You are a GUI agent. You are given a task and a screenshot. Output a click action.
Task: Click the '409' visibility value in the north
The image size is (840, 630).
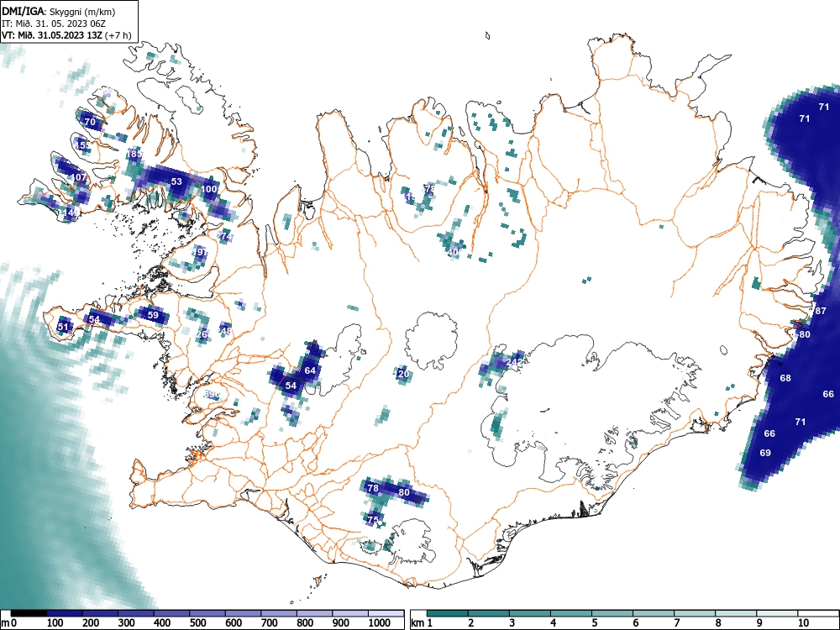pos(454,252)
